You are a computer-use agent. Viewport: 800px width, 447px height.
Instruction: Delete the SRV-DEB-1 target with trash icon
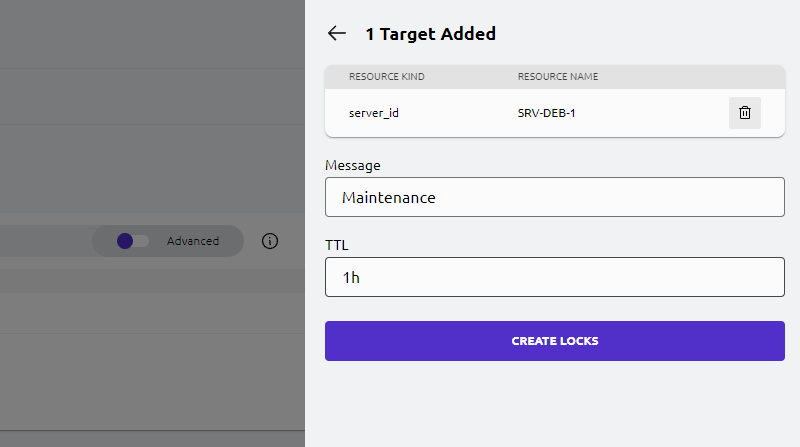point(744,113)
